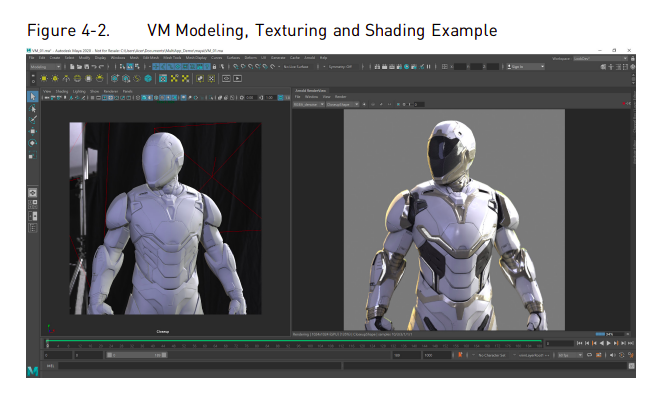The image size is (656, 402).
Task: Choose the Lasso Select tool
Action: tap(33, 109)
